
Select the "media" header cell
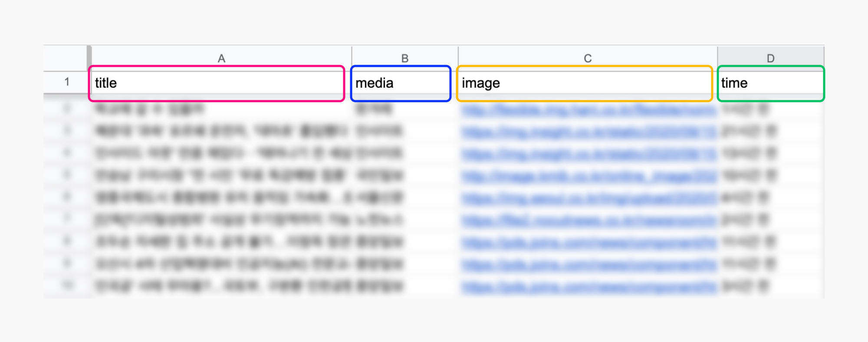pos(401,83)
